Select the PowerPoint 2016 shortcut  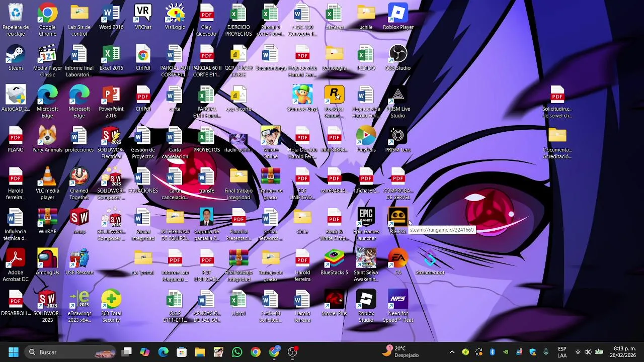point(111,102)
